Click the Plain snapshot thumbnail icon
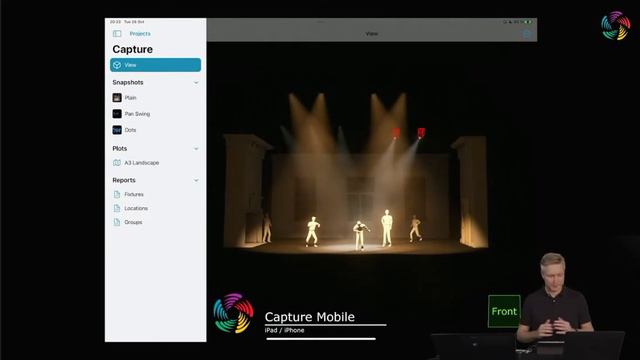Image resolution: width=640 pixels, height=360 pixels. 117,98
